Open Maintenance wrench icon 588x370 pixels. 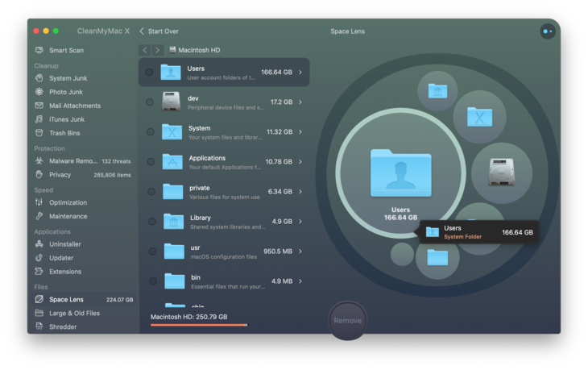tap(39, 216)
